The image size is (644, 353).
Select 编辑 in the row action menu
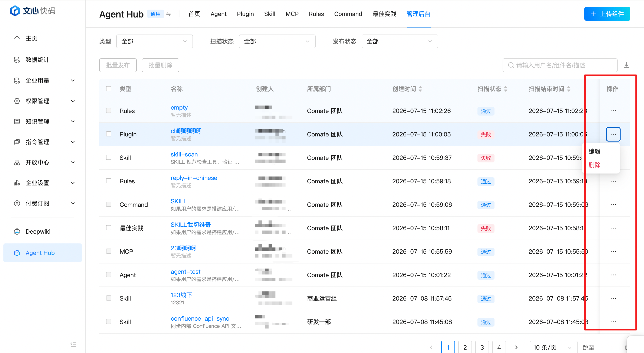click(594, 151)
